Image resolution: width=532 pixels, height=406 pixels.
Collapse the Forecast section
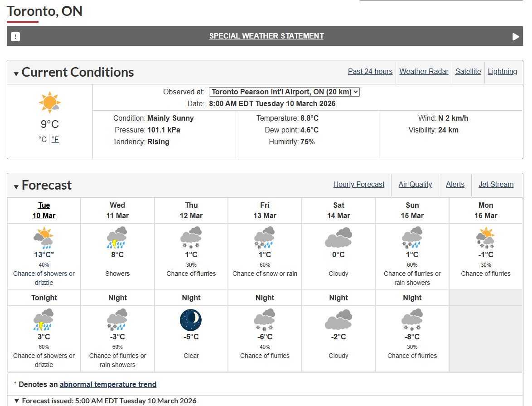click(16, 186)
